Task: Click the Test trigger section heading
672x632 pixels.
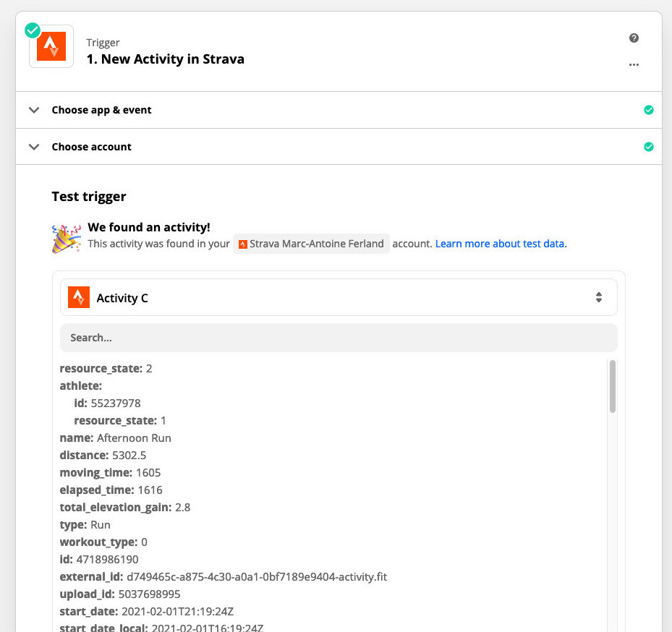Action: [x=89, y=197]
